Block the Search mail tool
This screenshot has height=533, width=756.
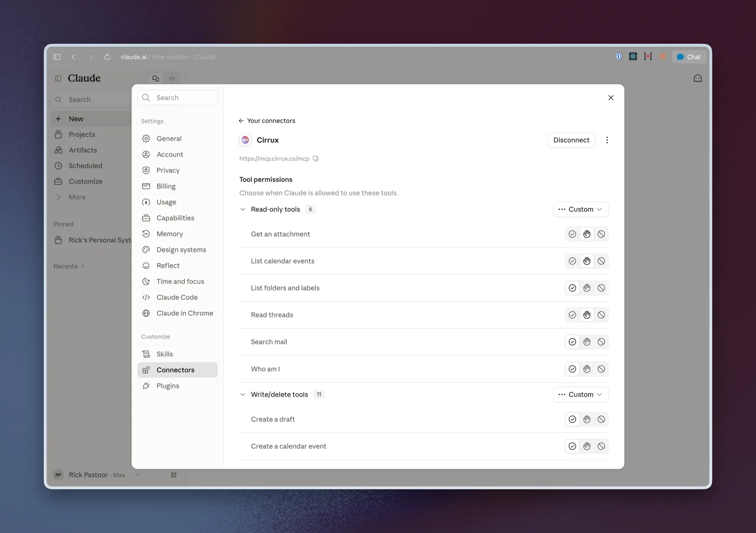(x=601, y=342)
